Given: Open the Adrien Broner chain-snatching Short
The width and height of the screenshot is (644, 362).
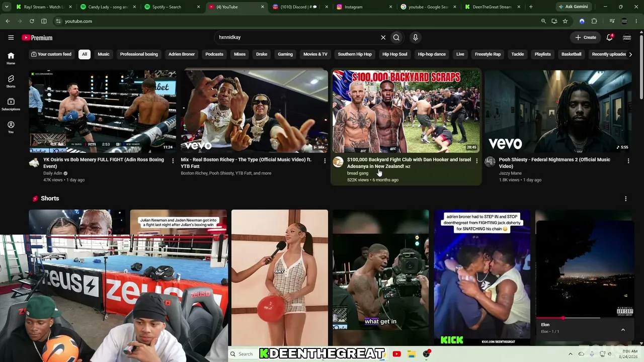Looking at the screenshot, I should click(482, 278).
